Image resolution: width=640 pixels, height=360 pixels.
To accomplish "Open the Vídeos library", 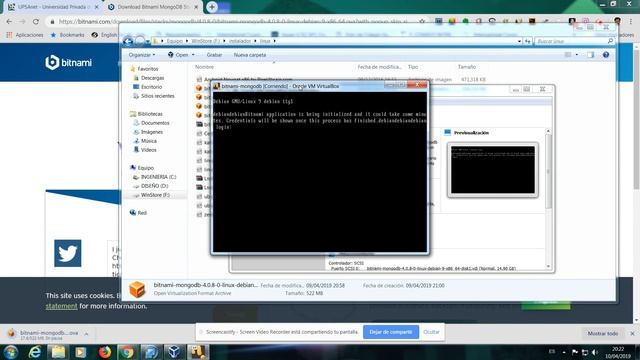I will tap(148, 150).
